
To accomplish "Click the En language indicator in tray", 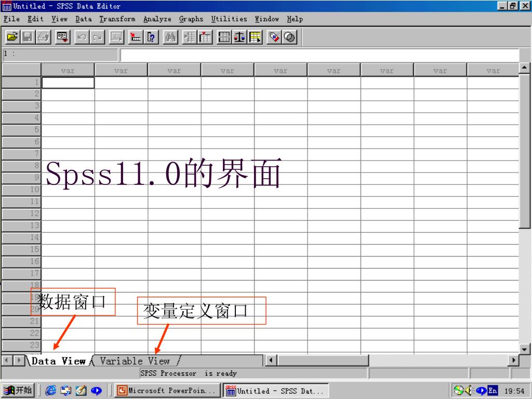I will click(493, 391).
